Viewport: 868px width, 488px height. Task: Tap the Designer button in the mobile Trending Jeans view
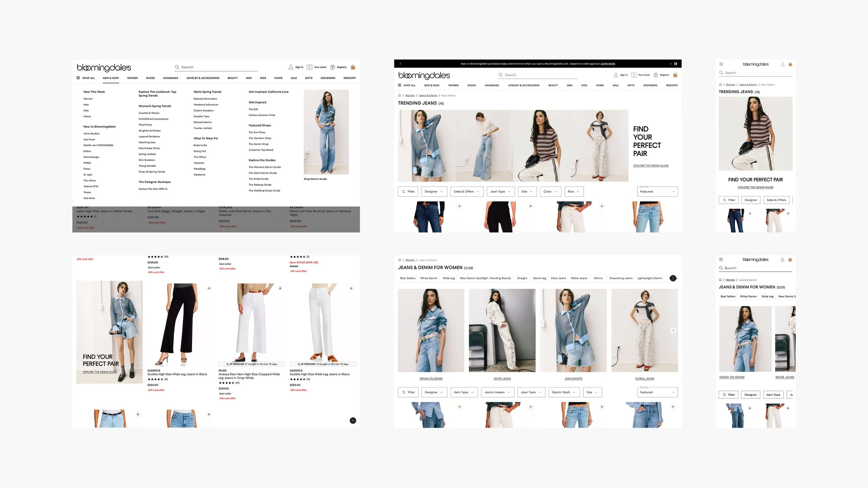click(751, 200)
